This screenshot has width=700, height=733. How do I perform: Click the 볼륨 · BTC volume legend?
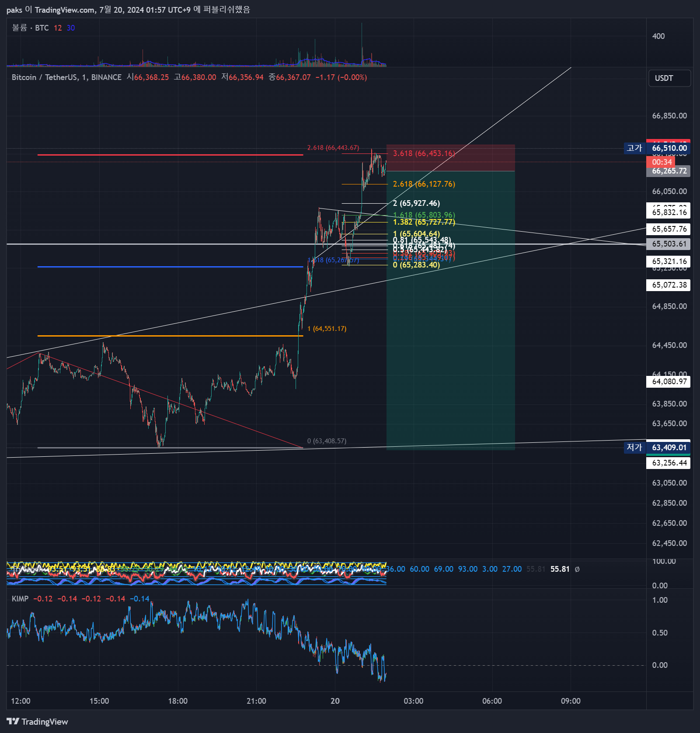coord(30,28)
